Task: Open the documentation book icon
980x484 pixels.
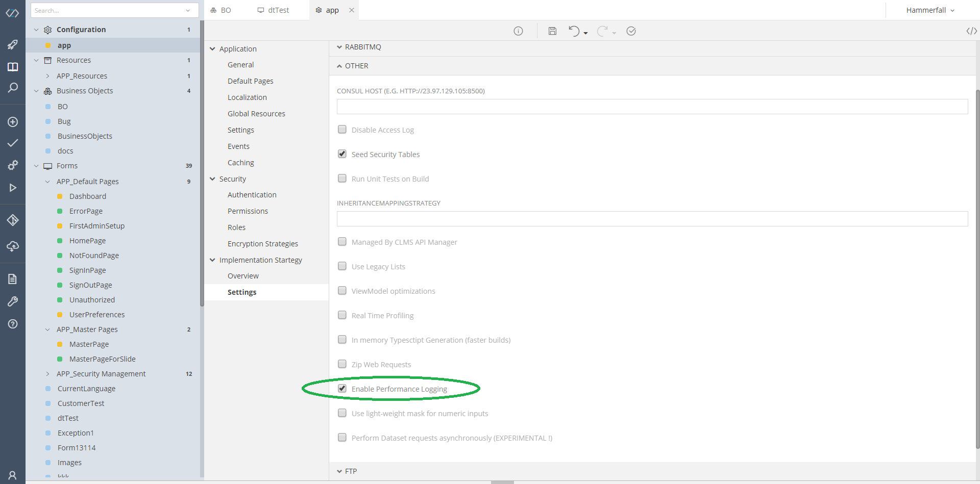Action: (x=13, y=67)
